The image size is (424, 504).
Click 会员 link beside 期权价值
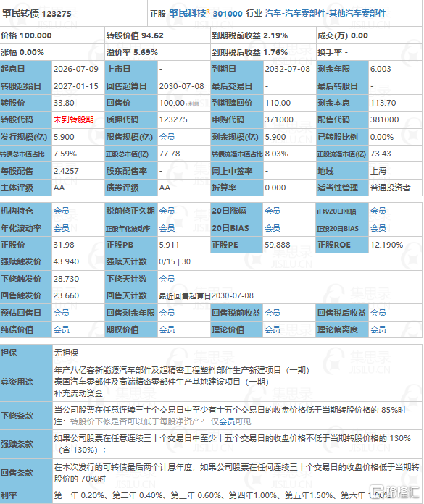point(167,329)
